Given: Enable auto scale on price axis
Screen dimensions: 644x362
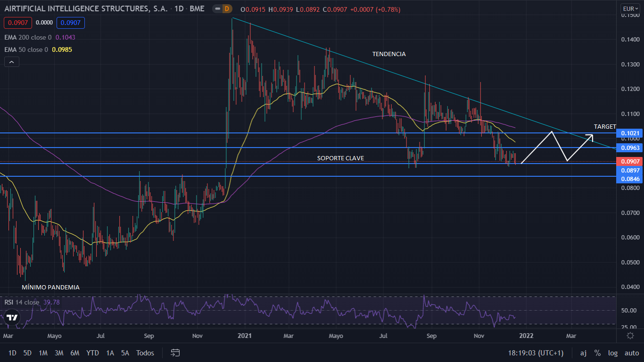Looking at the screenshot, I should tap(631, 353).
